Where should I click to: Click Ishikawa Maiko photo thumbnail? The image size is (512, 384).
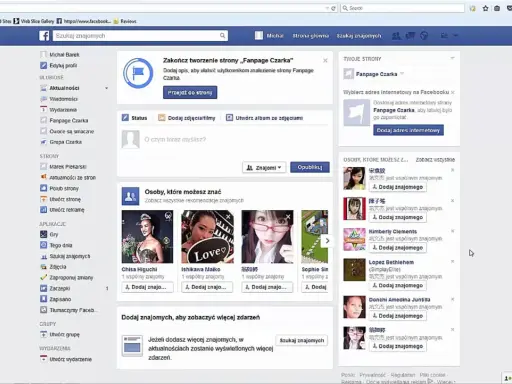(x=207, y=237)
